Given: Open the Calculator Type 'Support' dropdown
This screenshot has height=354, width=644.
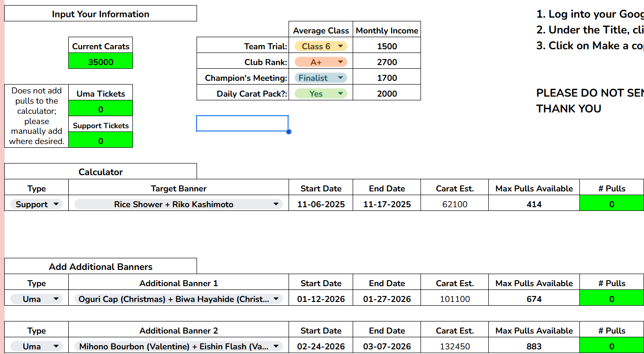Looking at the screenshot, I should click(36, 204).
